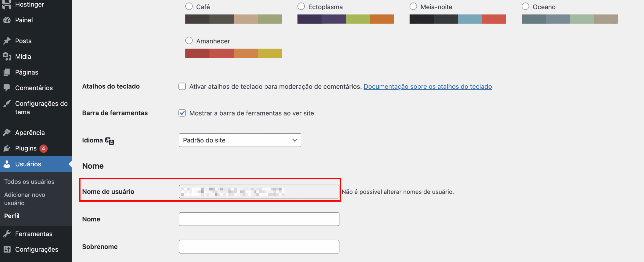This screenshot has height=262, width=644.
Task: Select the Ectoplasma color scheme radio button
Action: (301, 7)
